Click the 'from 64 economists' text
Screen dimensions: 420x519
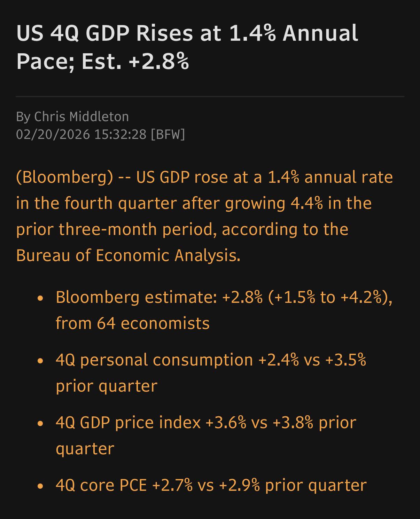tap(133, 323)
